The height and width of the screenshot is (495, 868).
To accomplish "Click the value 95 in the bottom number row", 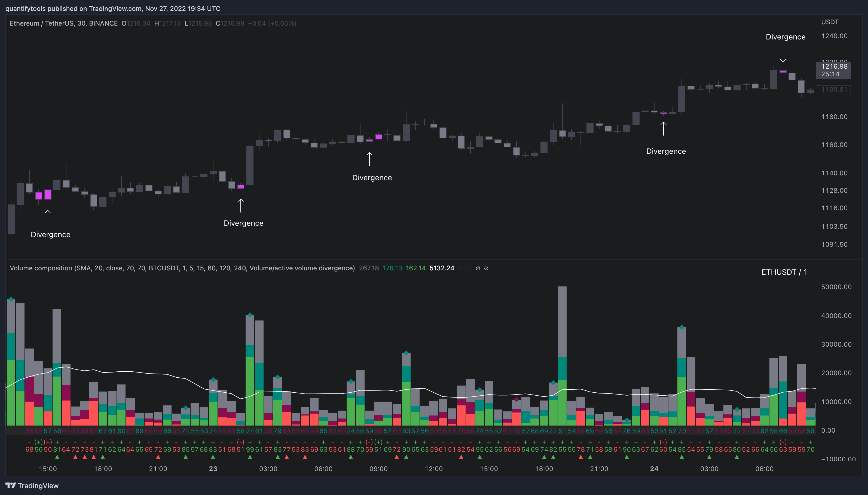I will tap(479, 450).
